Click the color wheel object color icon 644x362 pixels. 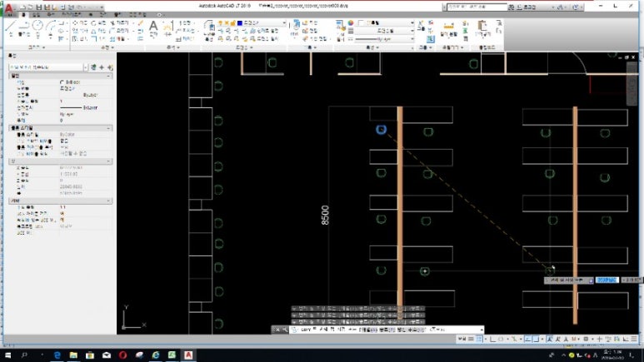(351, 23)
